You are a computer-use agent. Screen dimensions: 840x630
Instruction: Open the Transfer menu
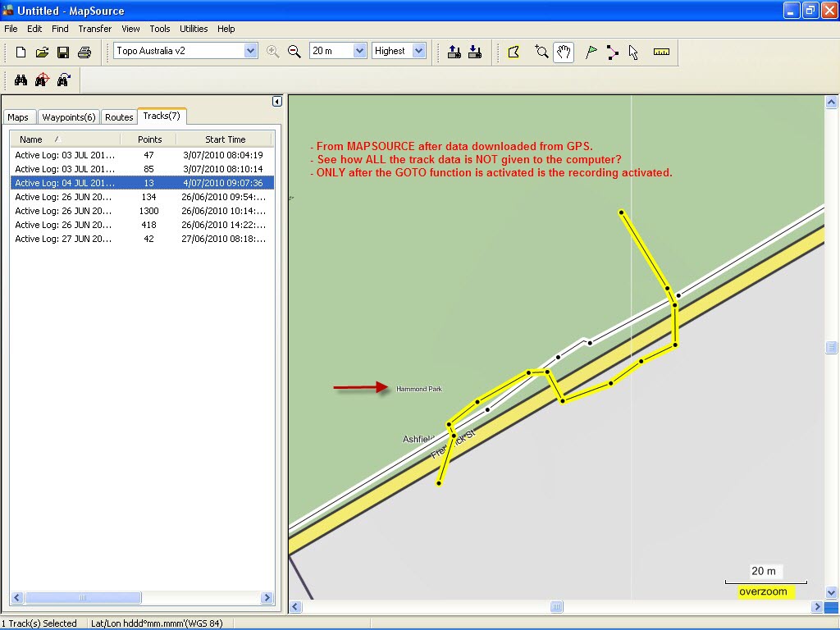pos(95,29)
